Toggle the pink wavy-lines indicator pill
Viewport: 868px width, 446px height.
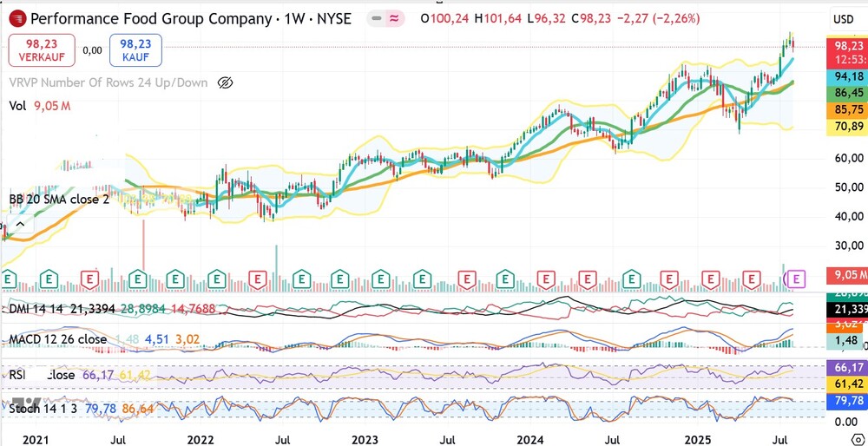pos(394,19)
